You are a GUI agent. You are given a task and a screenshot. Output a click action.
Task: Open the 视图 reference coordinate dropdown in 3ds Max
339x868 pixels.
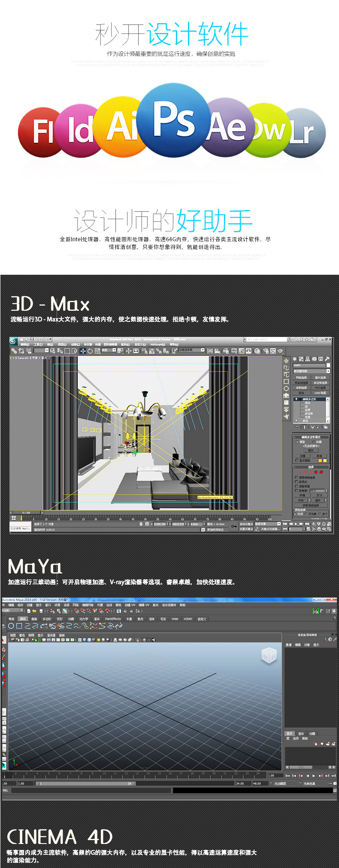click(x=109, y=350)
